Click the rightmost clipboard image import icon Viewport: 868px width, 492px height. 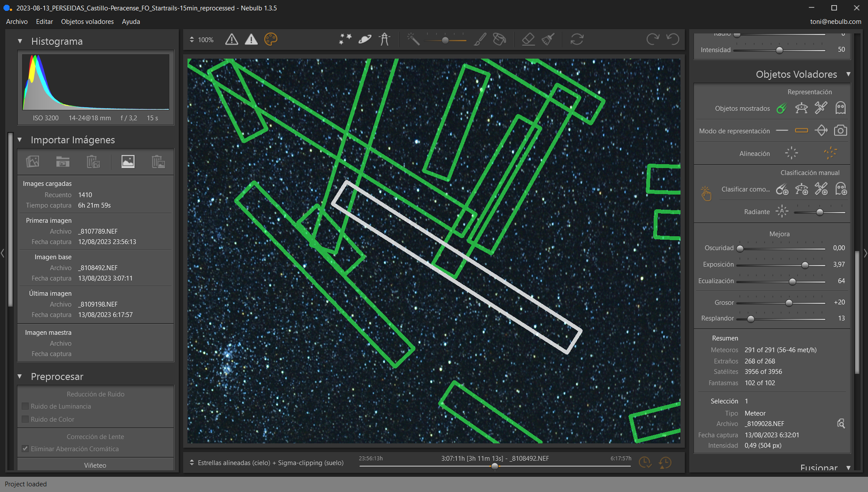pos(158,162)
